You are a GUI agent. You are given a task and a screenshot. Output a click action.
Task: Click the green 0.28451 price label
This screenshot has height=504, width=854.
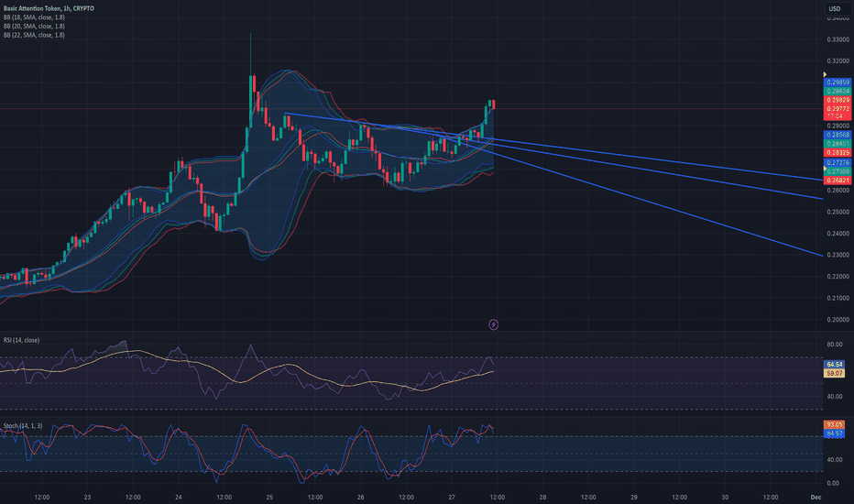838,144
